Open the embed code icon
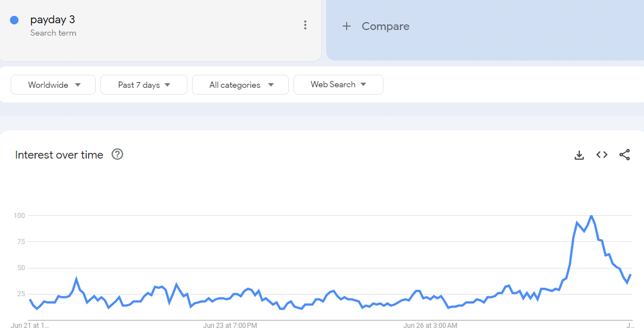Viewport: 644px width, 333px height. 602,155
